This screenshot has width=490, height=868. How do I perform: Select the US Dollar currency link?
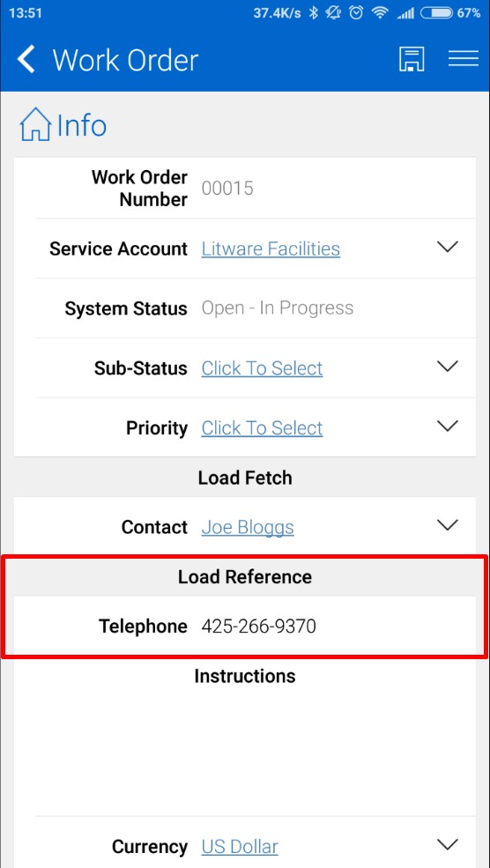[x=240, y=847]
